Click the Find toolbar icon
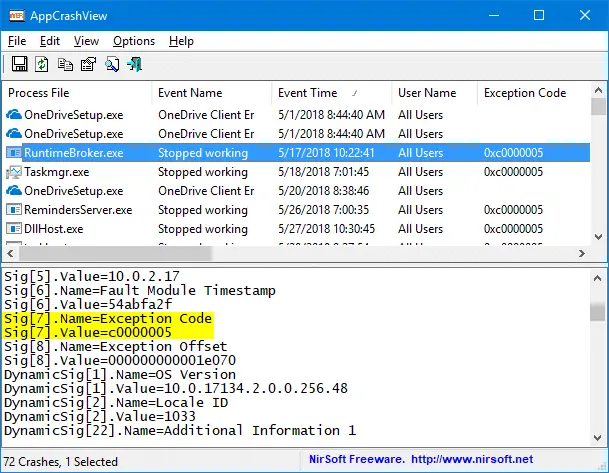 112,64
